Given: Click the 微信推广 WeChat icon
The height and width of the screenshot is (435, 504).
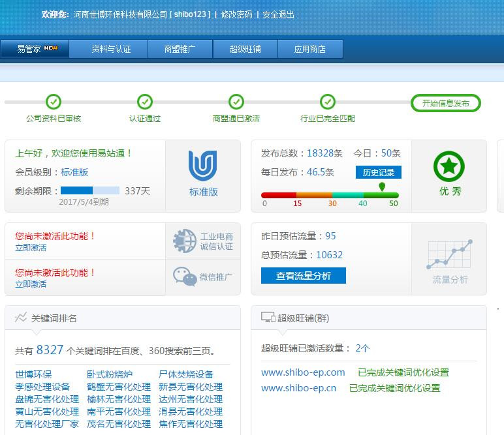Looking at the screenshot, I should (185, 277).
